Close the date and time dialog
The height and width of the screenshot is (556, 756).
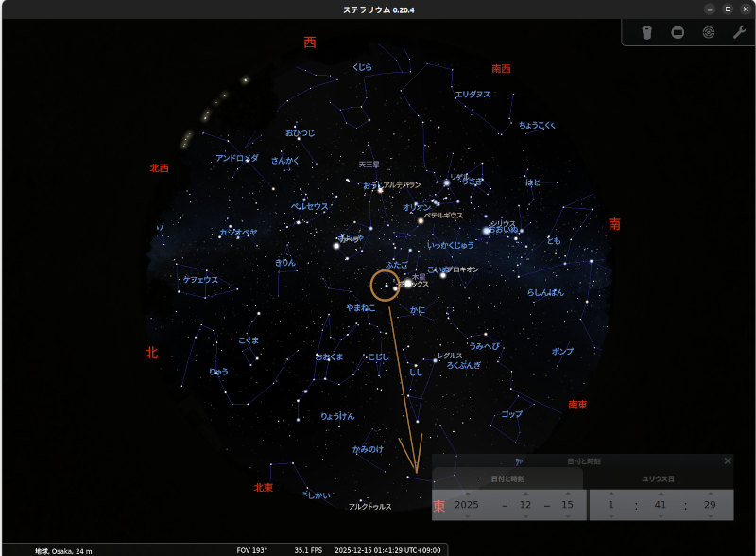click(728, 460)
